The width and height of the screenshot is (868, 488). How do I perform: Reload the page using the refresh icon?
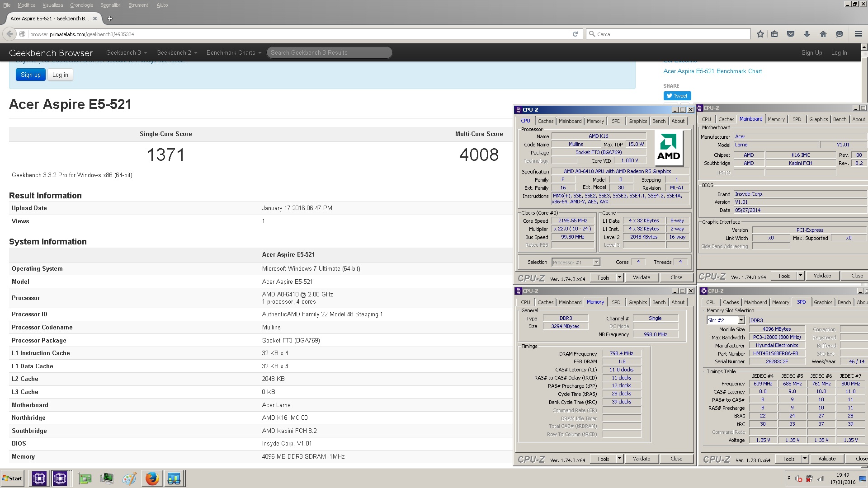coord(575,34)
